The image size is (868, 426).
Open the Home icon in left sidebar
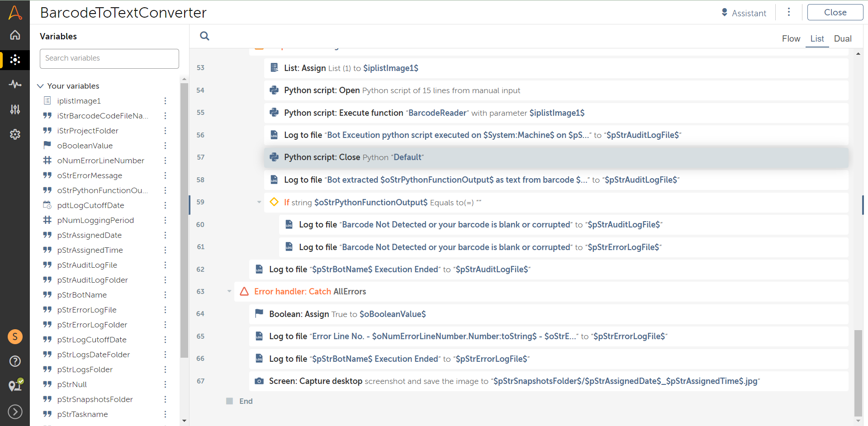pyautogui.click(x=15, y=35)
